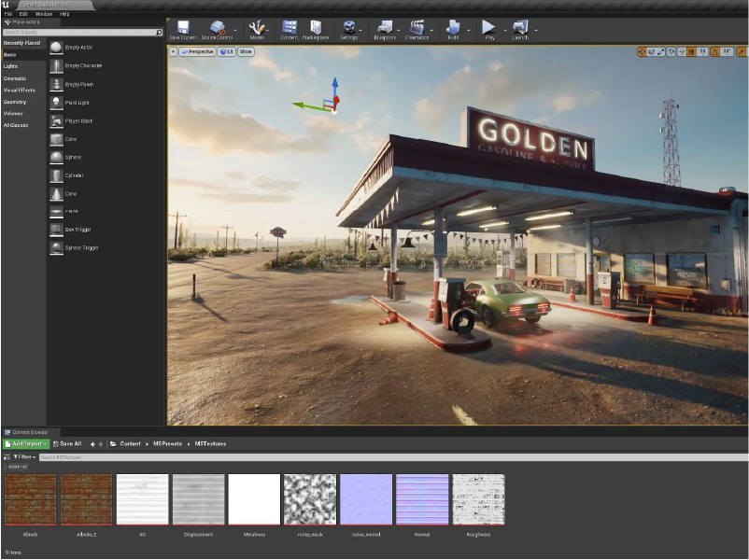Viewport: 749px width, 560px height.
Task: Navigate to the MSPresets breadcrumb folder
Action: (168, 444)
